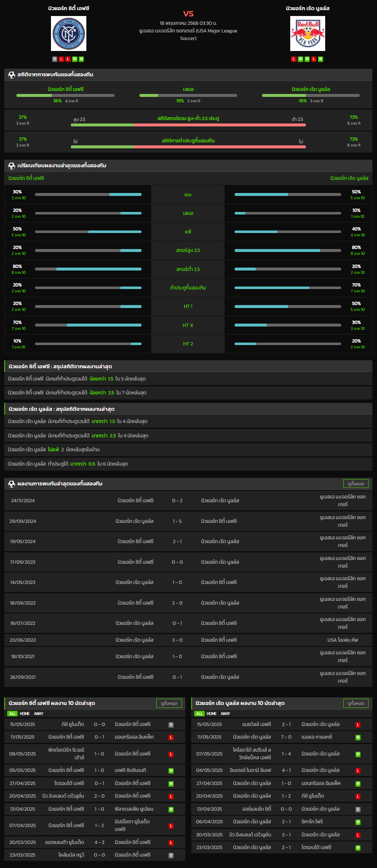The image size is (377, 868).
Task: Click D badge for 15/05/2025 DC United 0-0 match
Action: tap(171, 725)
